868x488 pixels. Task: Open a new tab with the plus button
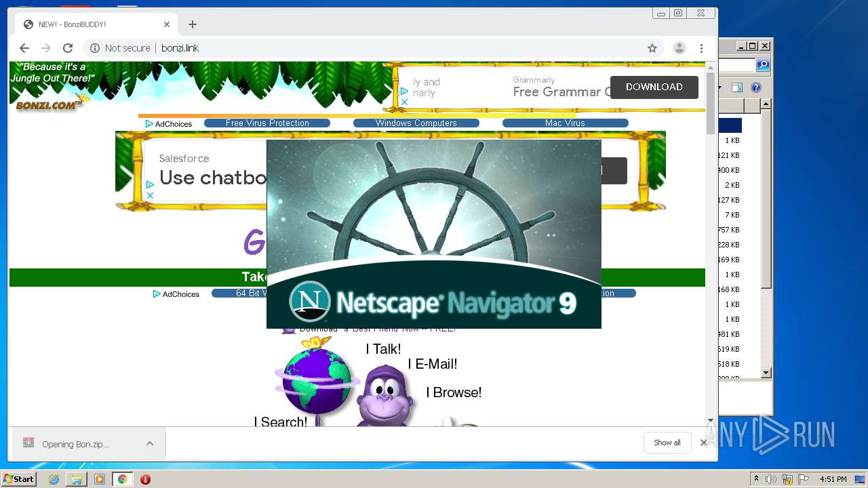point(193,24)
